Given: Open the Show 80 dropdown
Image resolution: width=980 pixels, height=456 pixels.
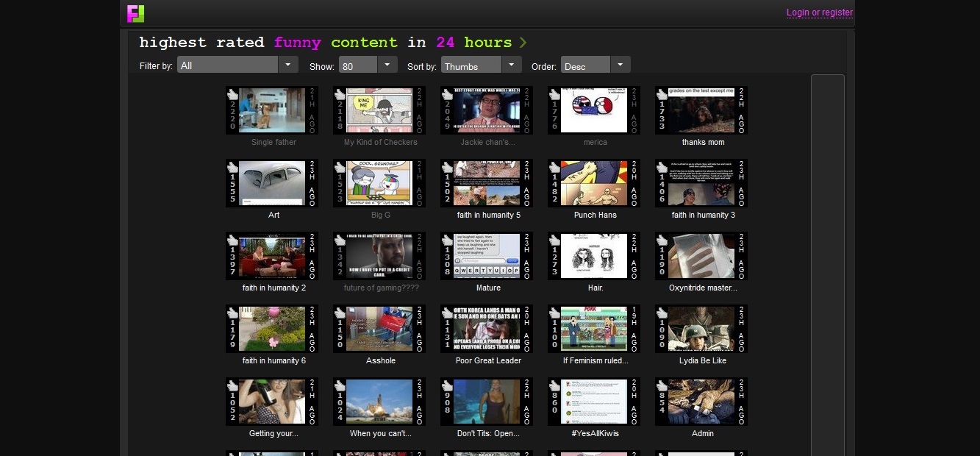Looking at the screenshot, I should [x=387, y=65].
